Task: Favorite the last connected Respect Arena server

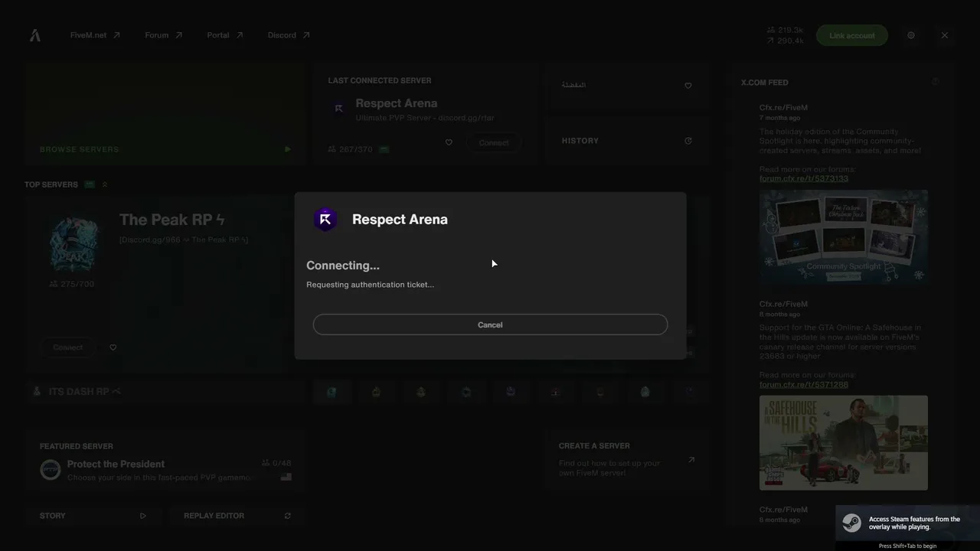Action: click(x=449, y=142)
